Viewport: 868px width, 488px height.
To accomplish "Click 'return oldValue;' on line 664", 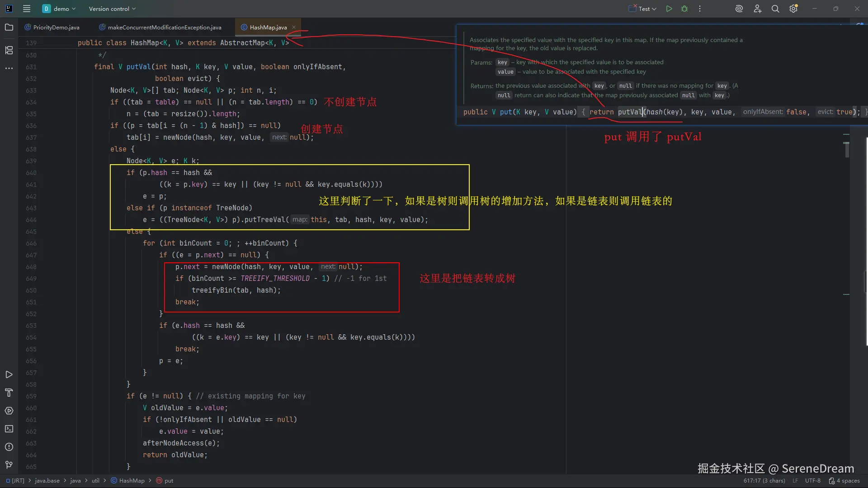I will click(175, 455).
